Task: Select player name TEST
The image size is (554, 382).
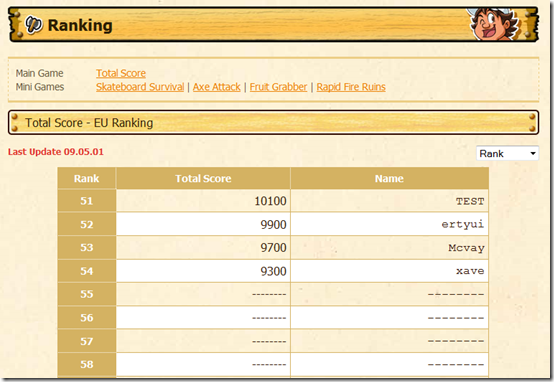Action: [x=470, y=201]
